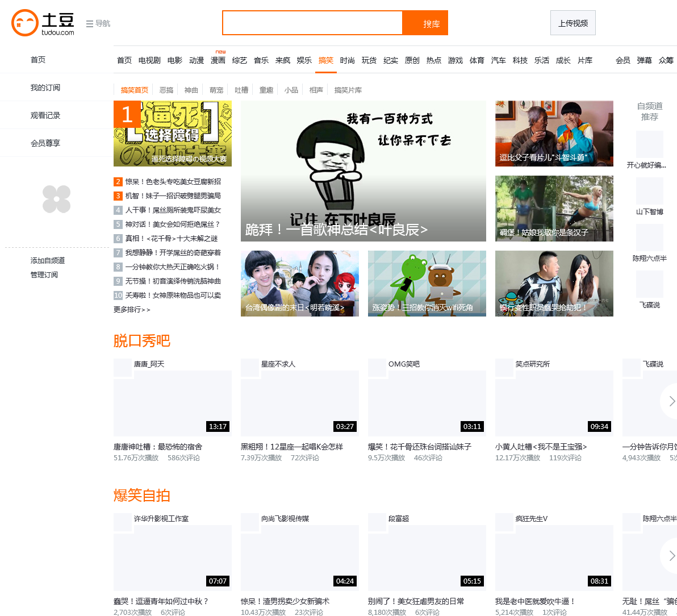This screenshot has height=616, width=677.
Task: Open 台湾偶像剧的末日 thumbnail
Action: 300,284
